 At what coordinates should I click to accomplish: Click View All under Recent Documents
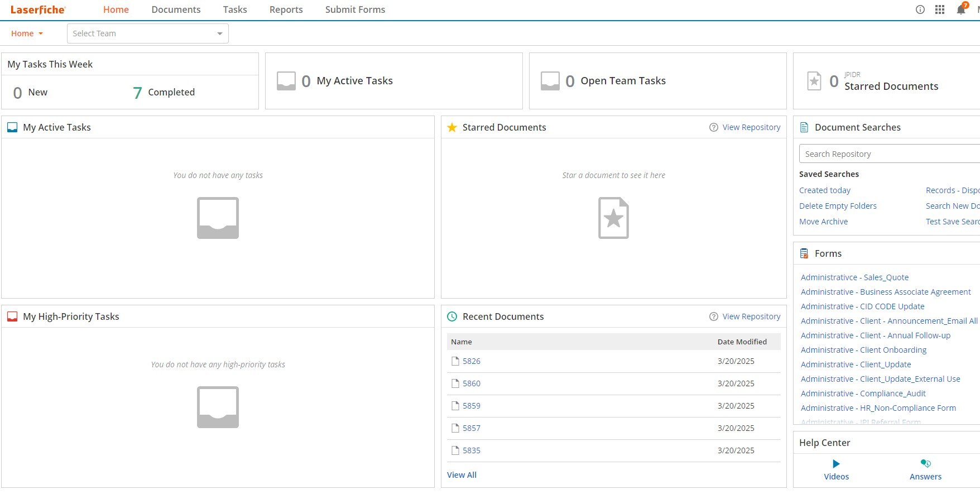[462, 475]
